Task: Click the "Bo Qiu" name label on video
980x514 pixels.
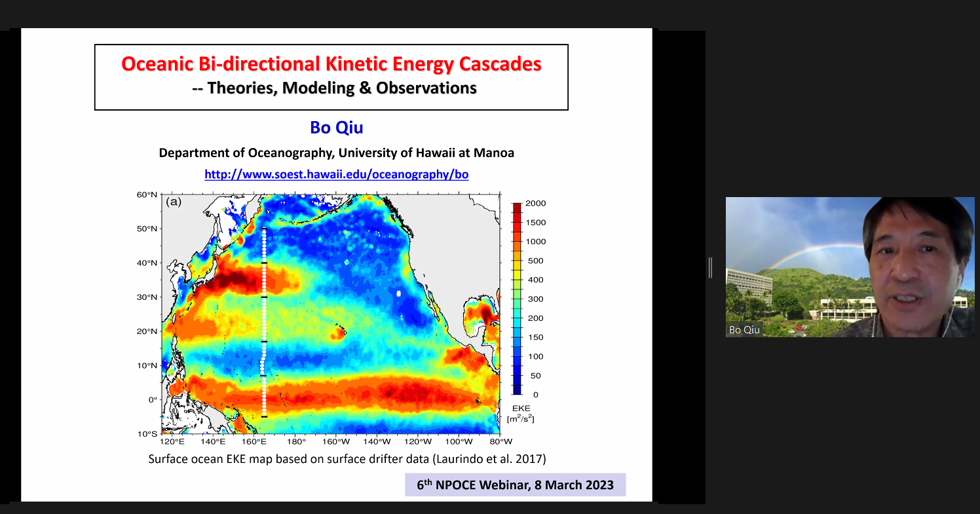Action: click(x=744, y=330)
